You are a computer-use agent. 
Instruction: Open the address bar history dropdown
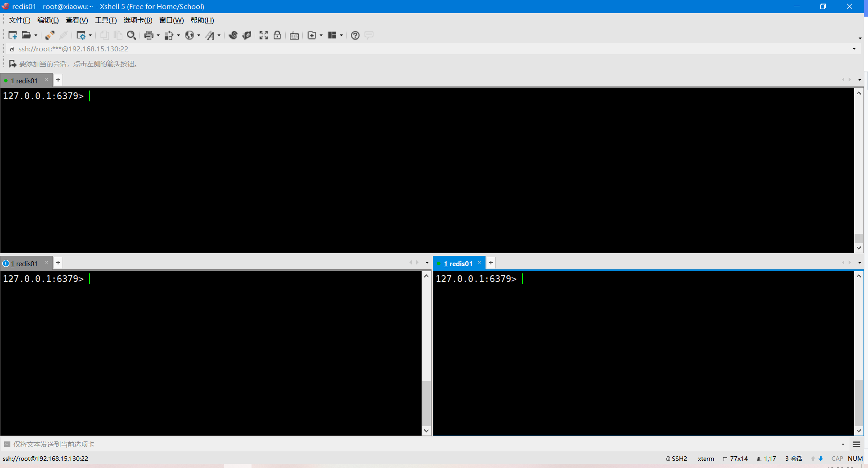pyautogui.click(x=854, y=49)
